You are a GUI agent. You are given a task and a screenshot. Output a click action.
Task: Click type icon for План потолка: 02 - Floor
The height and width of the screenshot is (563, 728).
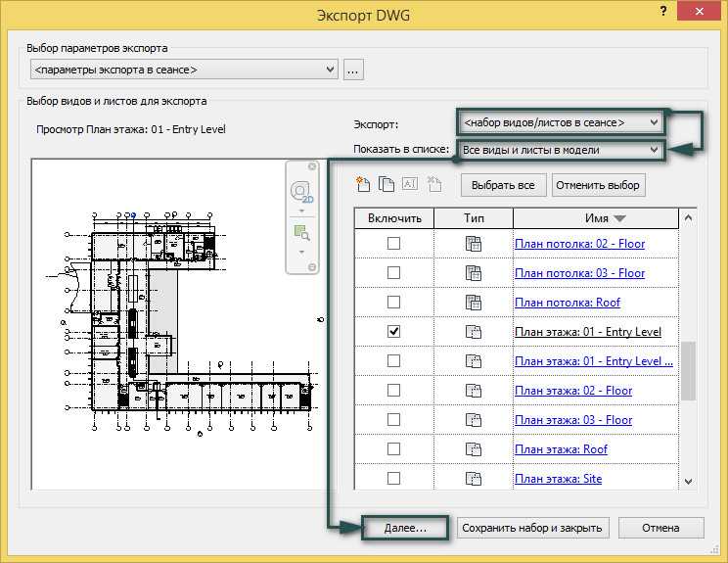[474, 244]
